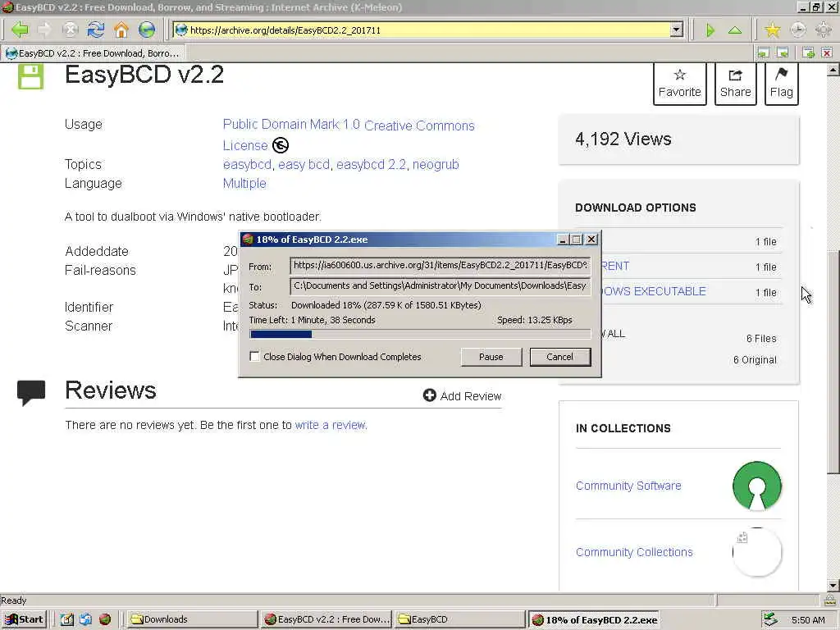Image resolution: width=840 pixels, height=630 pixels.
Task: Open the write a review link
Action: [331, 425]
